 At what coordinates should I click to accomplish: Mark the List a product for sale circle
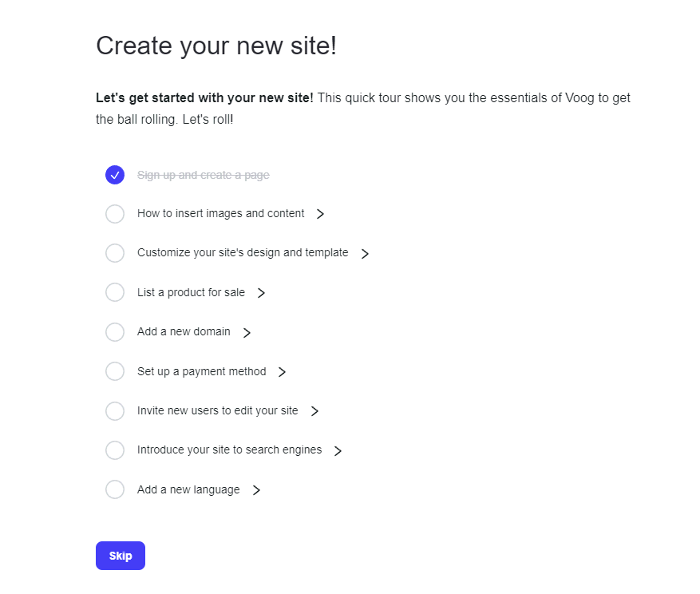tap(115, 292)
